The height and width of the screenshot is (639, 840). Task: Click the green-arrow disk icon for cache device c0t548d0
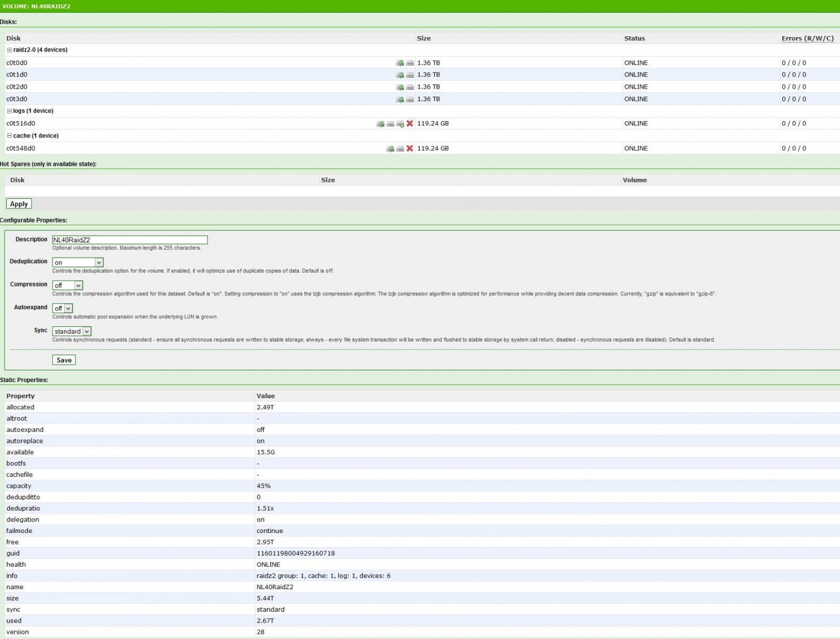390,148
